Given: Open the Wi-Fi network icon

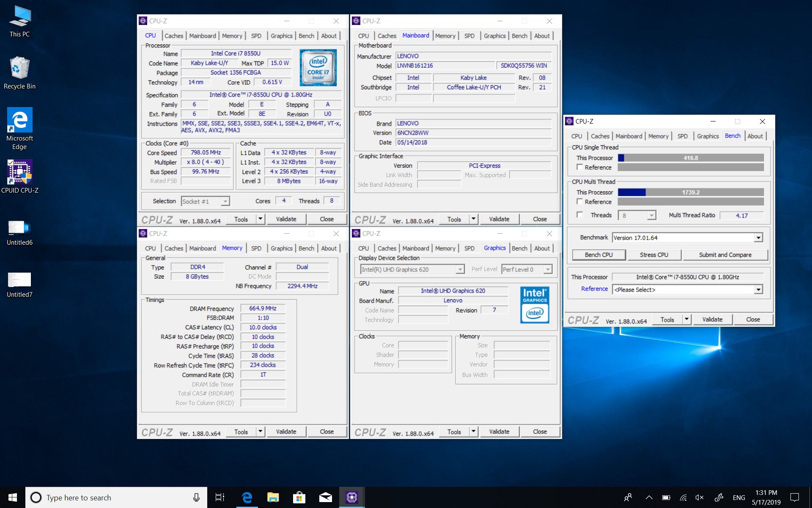Looking at the screenshot, I should click(x=683, y=497).
